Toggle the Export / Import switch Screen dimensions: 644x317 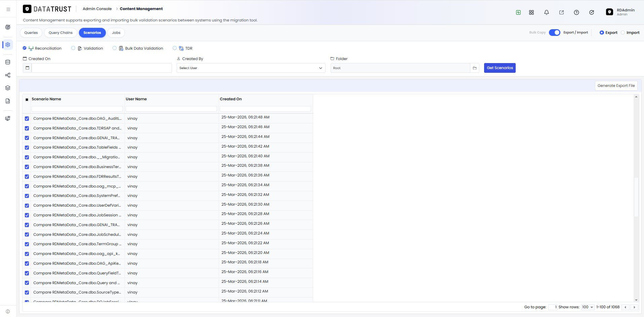555,33
